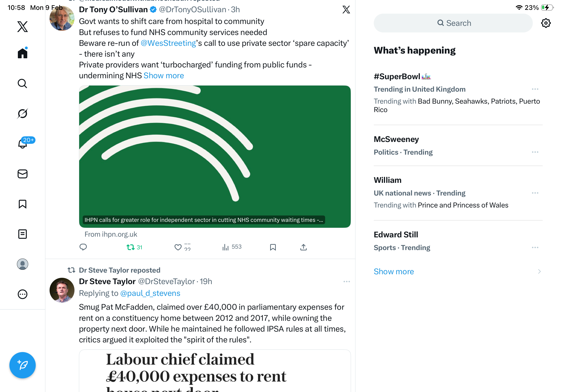Viewport: 561px width, 392px height.
Task: Open Profile from the sidebar
Action: coord(23,264)
